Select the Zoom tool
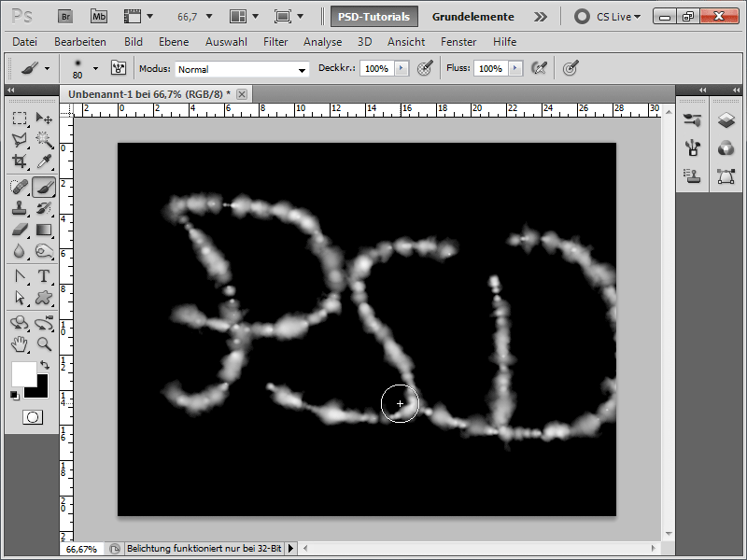The width and height of the screenshot is (747, 560). [x=44, y=344]
